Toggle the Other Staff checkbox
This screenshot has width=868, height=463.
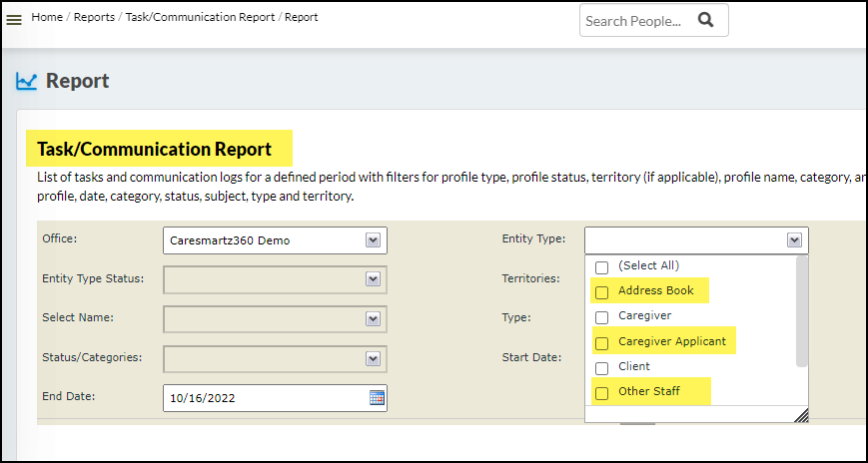(x=601, y=392)
